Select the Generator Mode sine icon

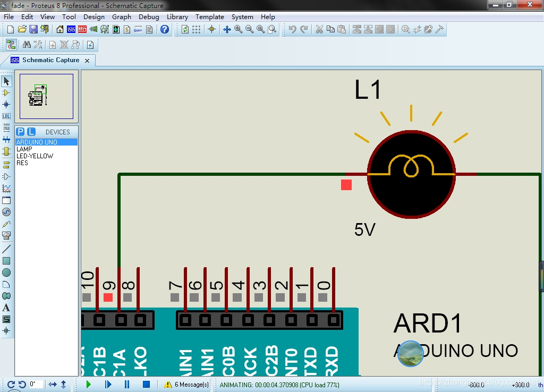click(6, 212)
